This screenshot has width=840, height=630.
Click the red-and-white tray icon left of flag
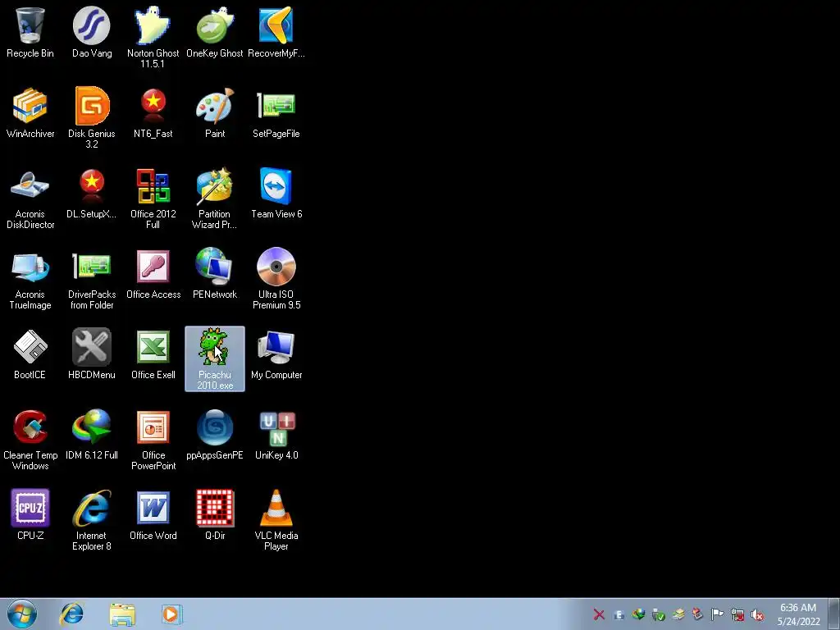click(x=697, y=614)
